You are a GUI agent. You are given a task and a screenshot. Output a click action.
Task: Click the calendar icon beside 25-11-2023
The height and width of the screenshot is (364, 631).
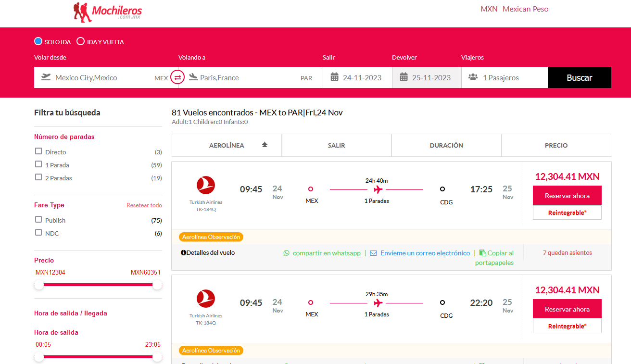404,77
